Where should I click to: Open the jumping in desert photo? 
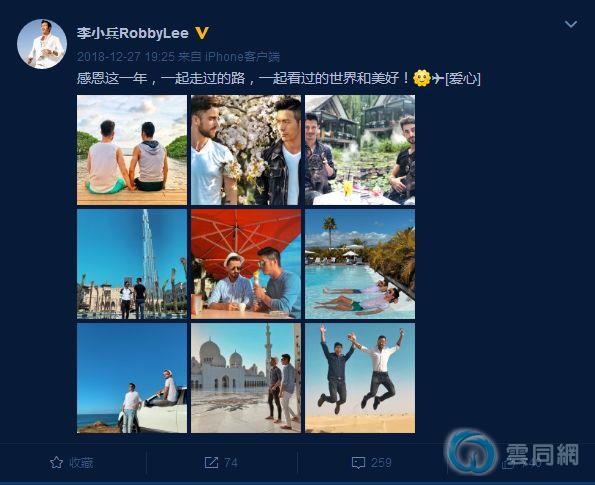[x=360, y=378]
